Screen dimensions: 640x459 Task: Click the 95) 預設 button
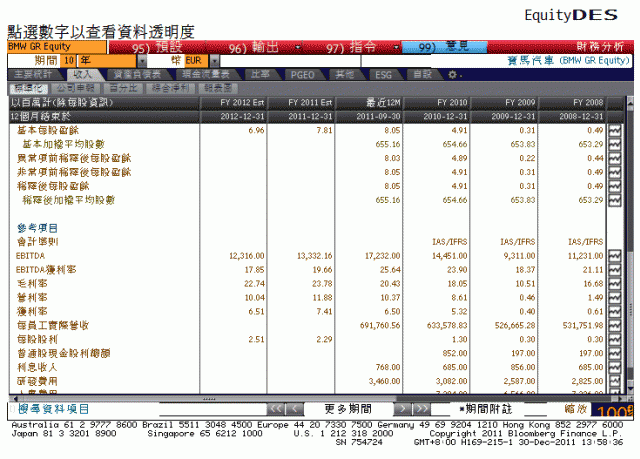click(x=157, y=47)
